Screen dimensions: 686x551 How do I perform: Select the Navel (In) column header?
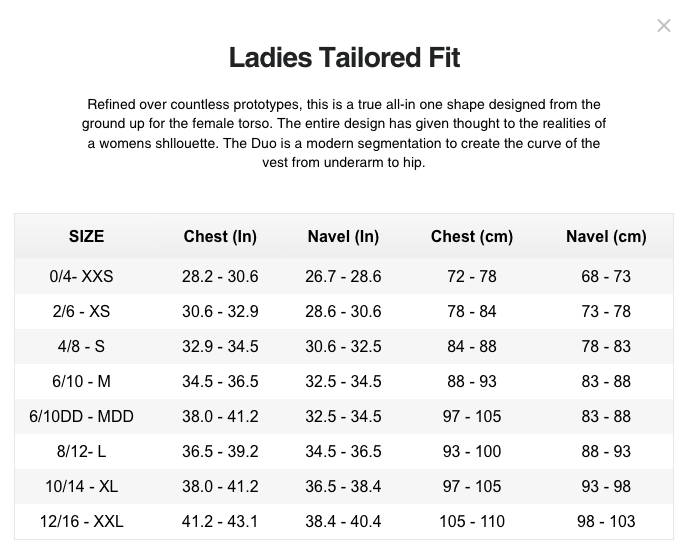(343, 236)
